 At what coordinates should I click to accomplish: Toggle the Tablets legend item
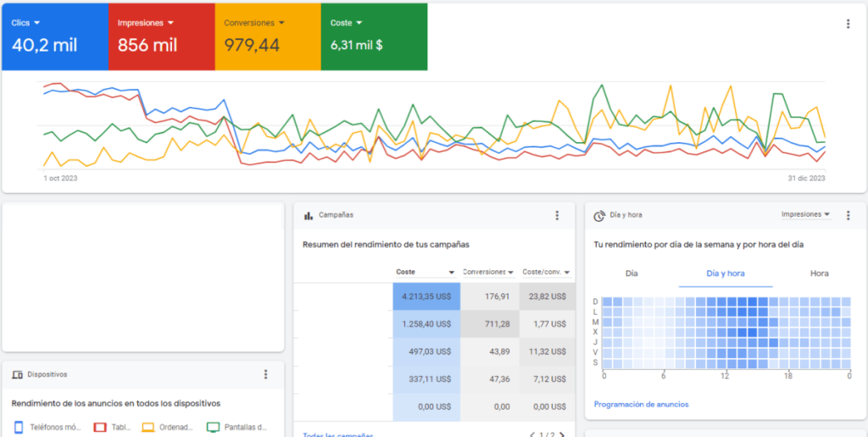click(105, 428)
